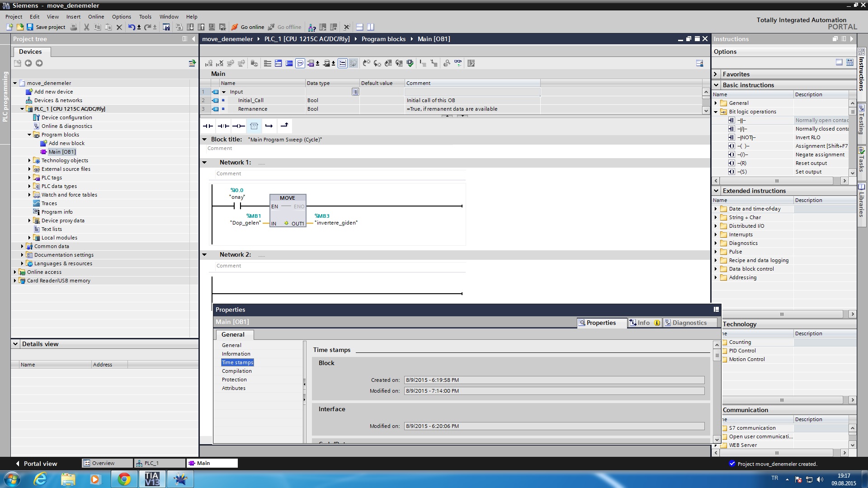Expand the Favorites palette
This screenshot has height=488, width=868.
pyautogui.click(x=716, y=74)
